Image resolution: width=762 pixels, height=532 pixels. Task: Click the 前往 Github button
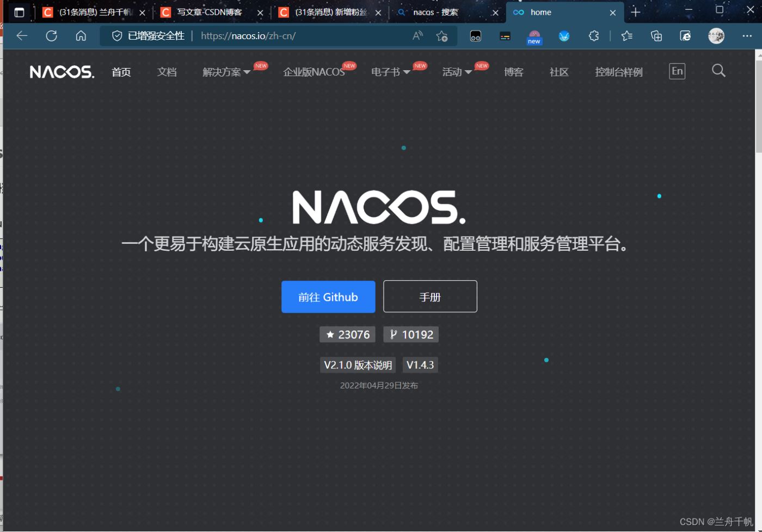point(328,297)
